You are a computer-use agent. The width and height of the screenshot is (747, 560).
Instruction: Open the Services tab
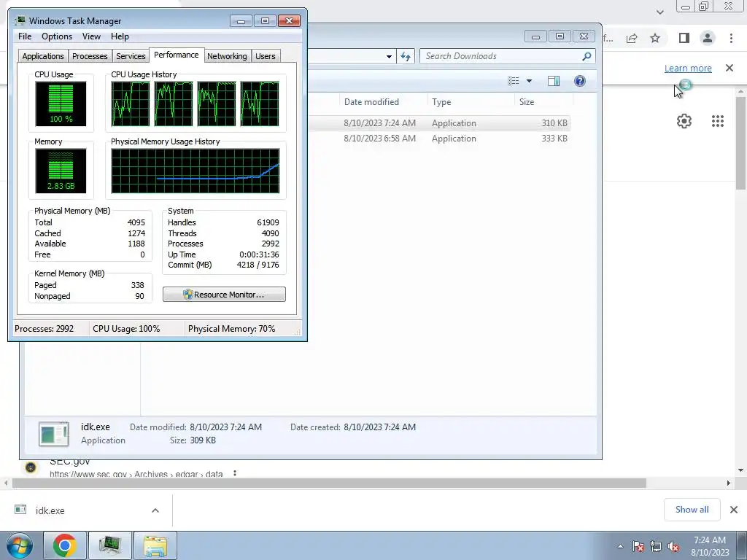click(x=131, y=56)
